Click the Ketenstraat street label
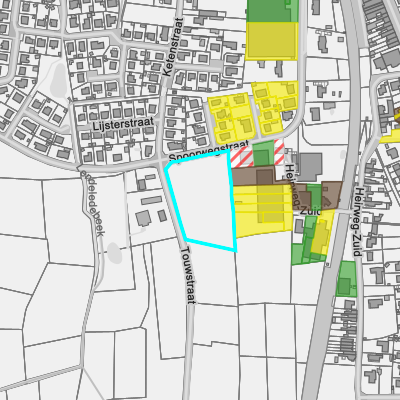Image resolution: width=400 pixels, height=400 pixels. pyautogui.click(x=173, y=47)
